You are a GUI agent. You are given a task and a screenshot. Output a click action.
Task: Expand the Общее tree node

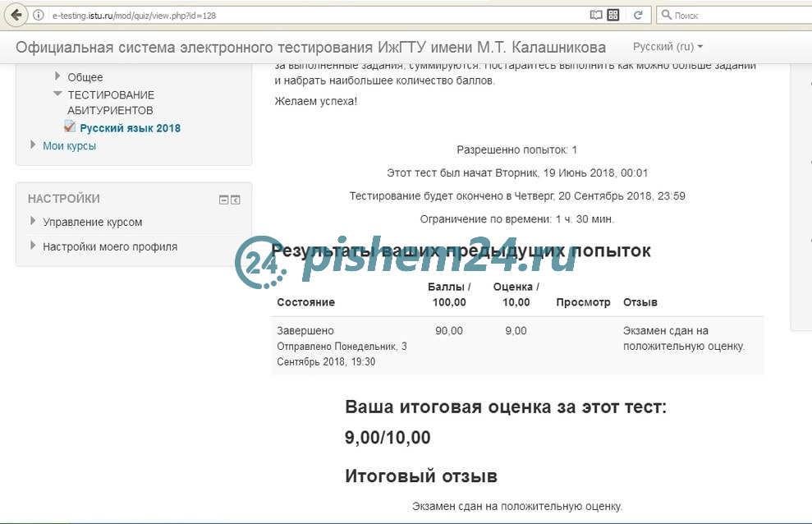pyautogui.click(x=57, y=76)
